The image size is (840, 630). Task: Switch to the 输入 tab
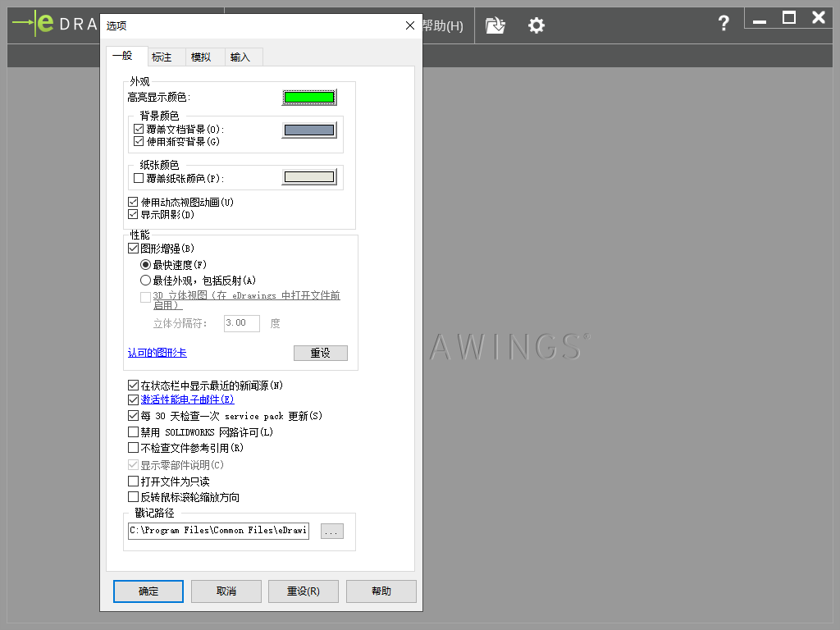pos(244,57)
